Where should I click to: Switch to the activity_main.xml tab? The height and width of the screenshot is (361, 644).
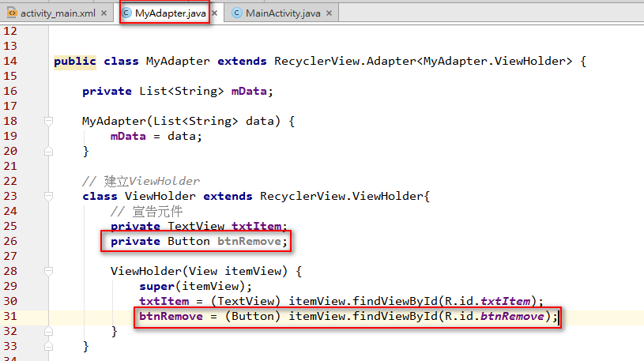[58, 13]
